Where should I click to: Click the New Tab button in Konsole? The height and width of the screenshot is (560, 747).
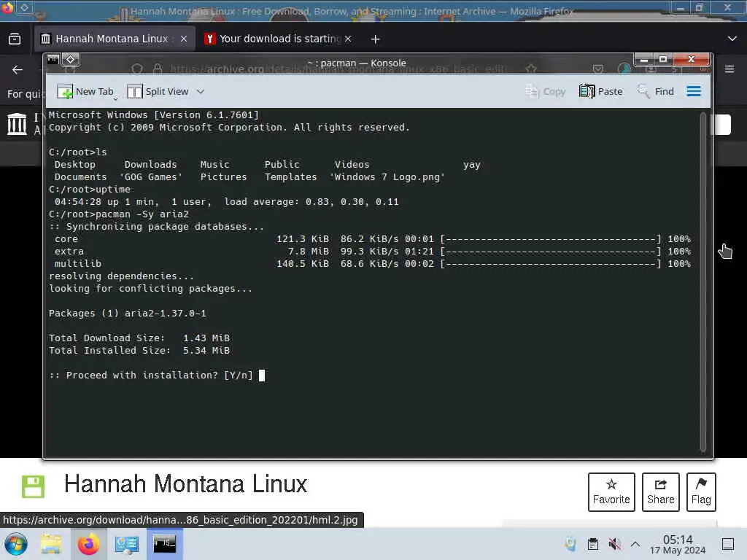[x=85, y=91]
